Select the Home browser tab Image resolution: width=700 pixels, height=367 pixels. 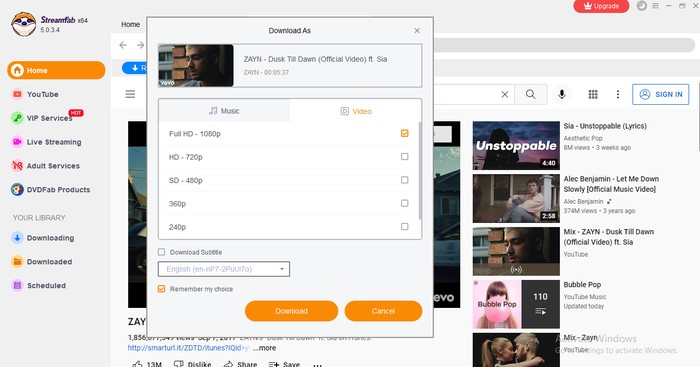(130, 24)
